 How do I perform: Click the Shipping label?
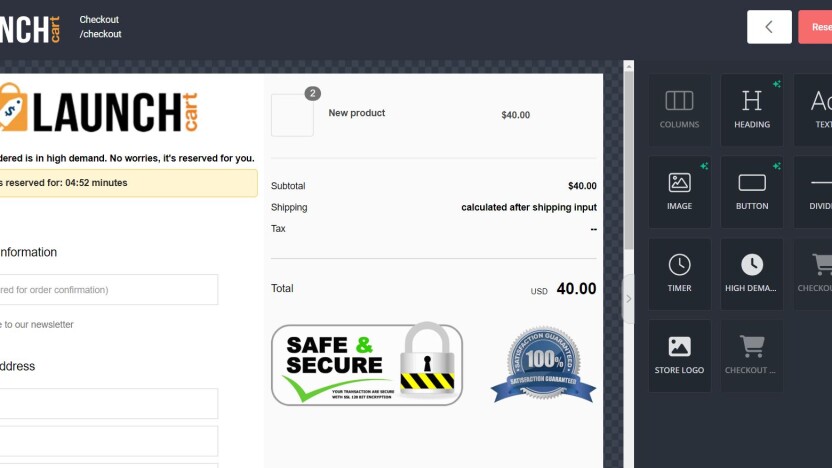click(x=289, y=207)
